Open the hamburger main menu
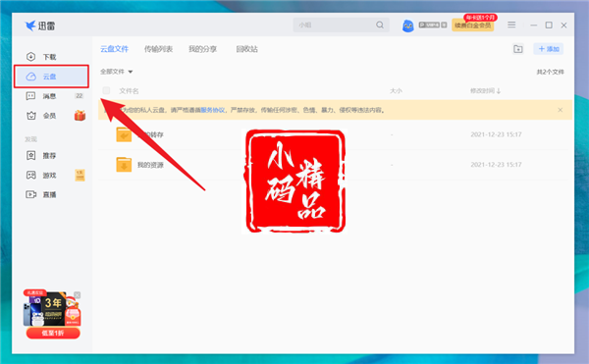 [511, 25]
